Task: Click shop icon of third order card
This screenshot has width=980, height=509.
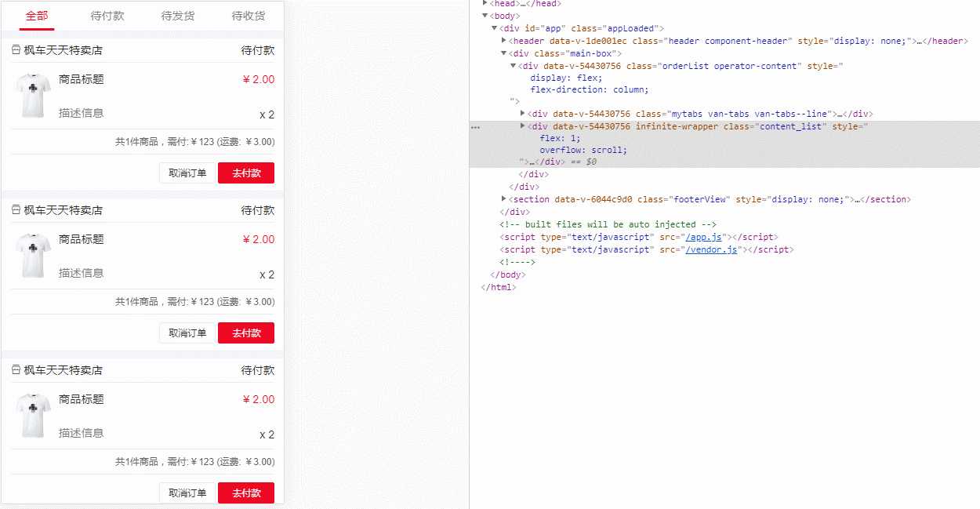Action: tap(16, 370)
